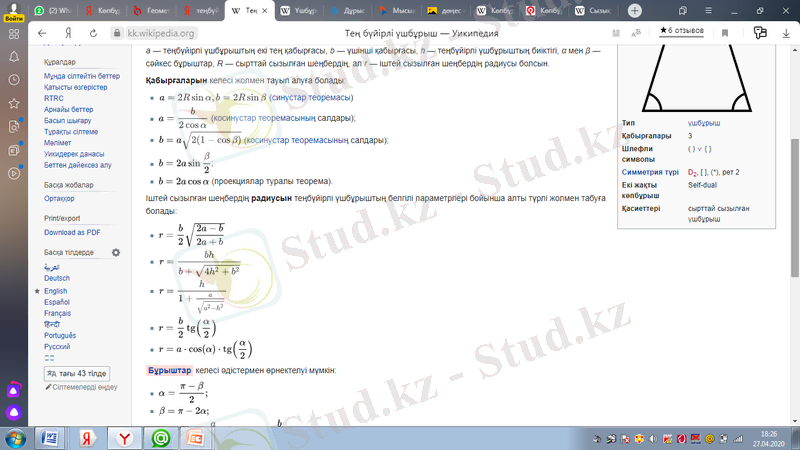Click the Alice assistant purple icon

click(14, 412)
